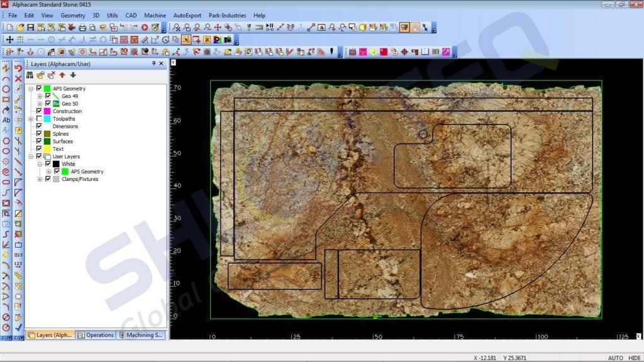This screenshot has width=644, height=362.
Task: Click the small circle hole on the slab drawing
Action: pyautogui.click(x=423, y=134)
